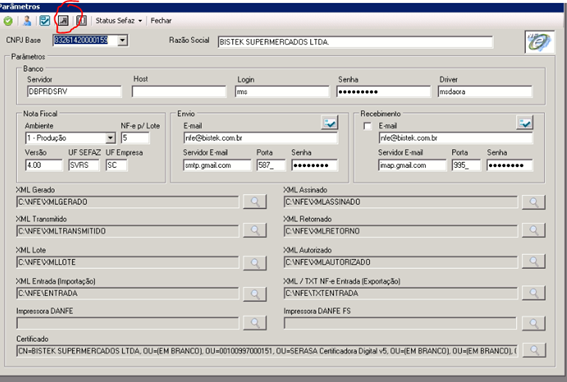The height and width of the screenshot is (382, 567).
Task: Click the empty Host input field
Action: pos(179,92)
